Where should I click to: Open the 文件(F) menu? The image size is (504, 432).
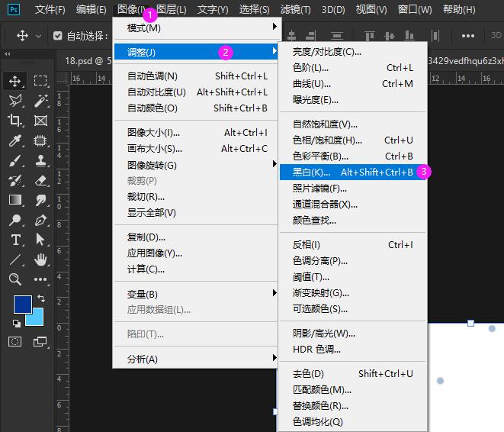(x=50, y=10)
